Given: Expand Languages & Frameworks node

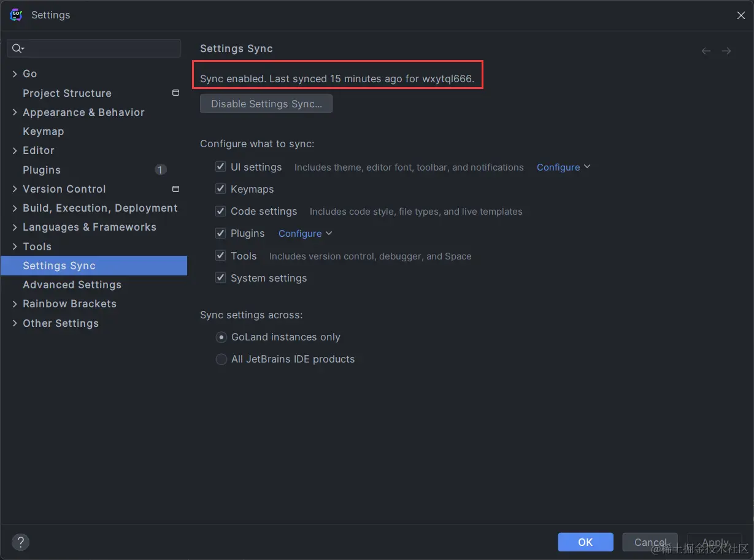Looking at the screenshot, I should click(15, 227).
